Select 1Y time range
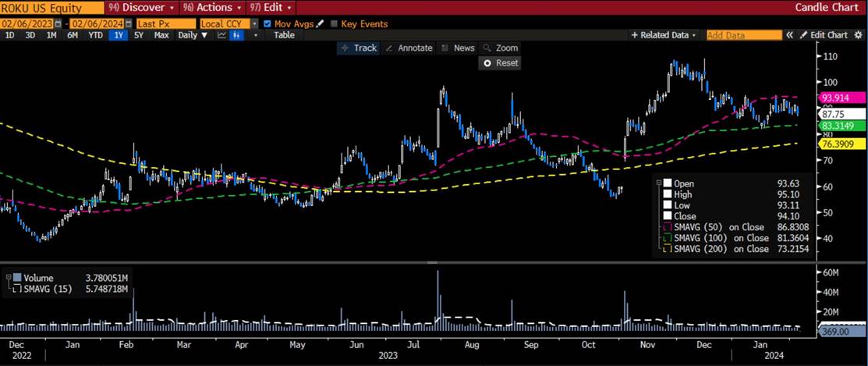The image size is (868, 366). pos(119,35)
